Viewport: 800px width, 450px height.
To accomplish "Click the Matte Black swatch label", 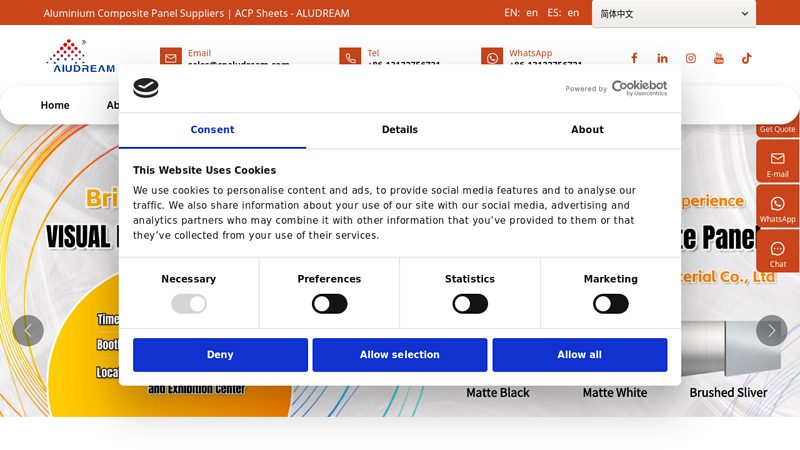I will coord(498,393).
